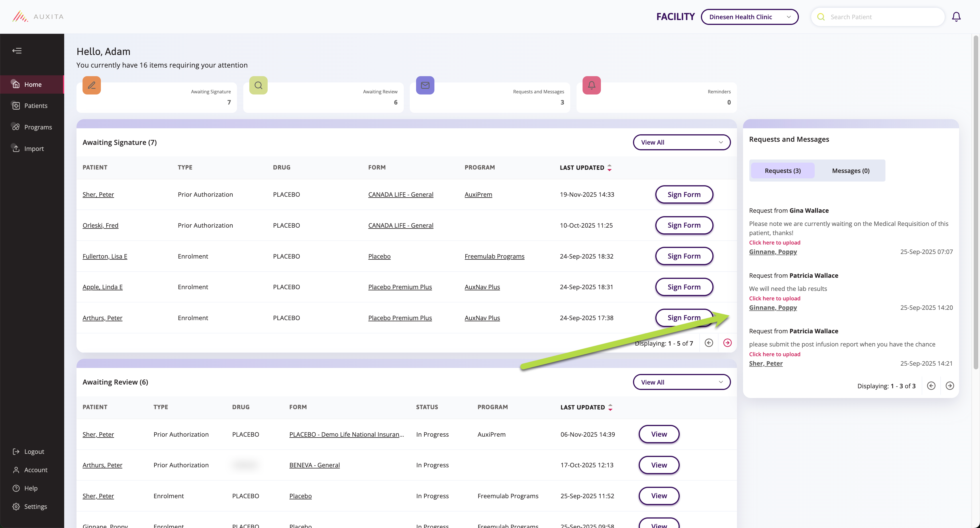Open the Dinesen Health Clinic facility dropdown
Viewport: 980px width, 528px height.
pyautogui.click(x=749, y=17)
